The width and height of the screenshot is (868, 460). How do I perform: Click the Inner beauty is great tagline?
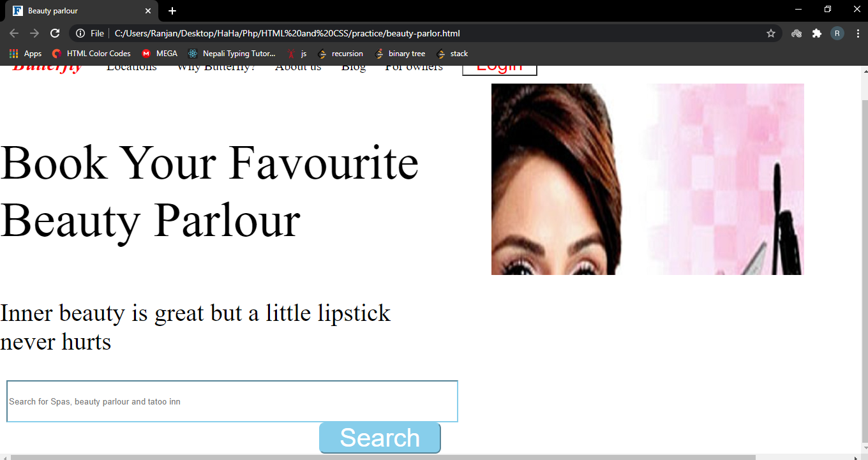click(x=195, y=327)
